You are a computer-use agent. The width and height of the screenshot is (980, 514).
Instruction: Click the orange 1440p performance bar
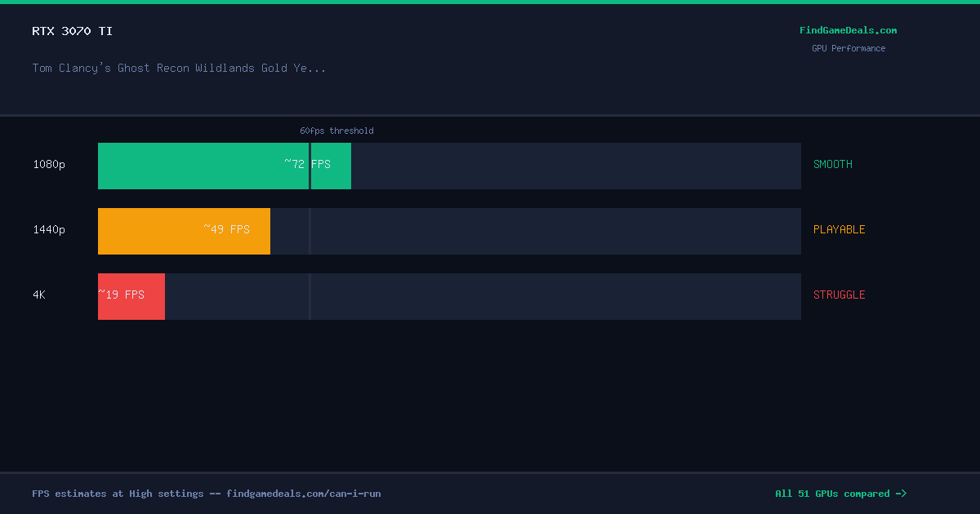click(184, 232)
